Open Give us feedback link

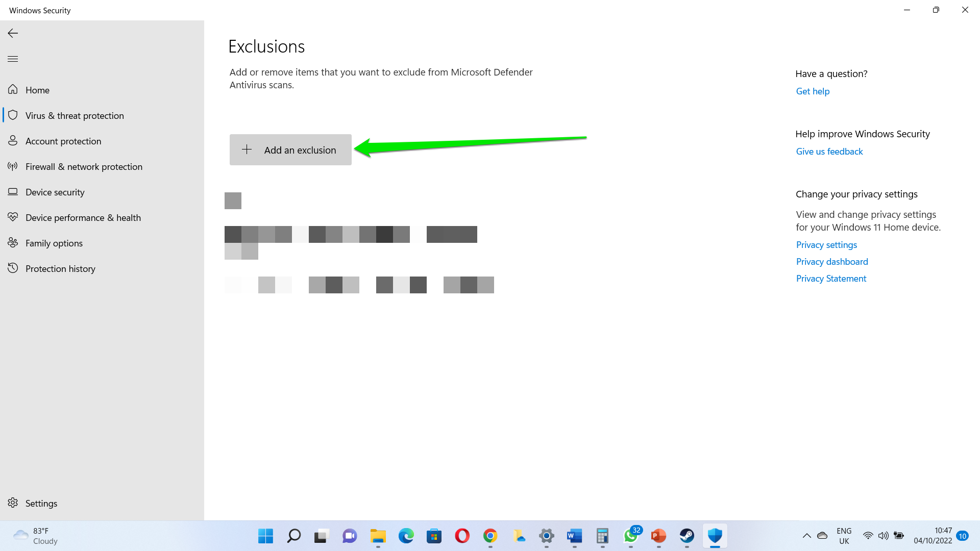click(829, 152)
